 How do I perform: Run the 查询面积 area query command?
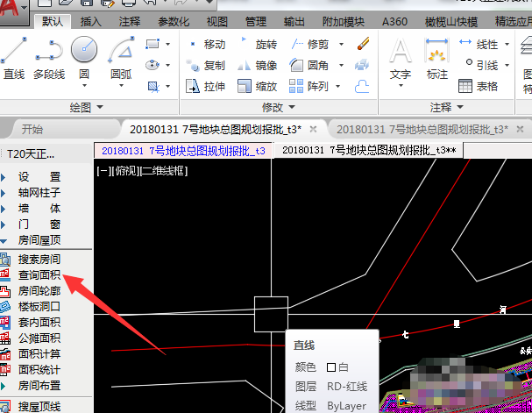(x=39, y=275)
